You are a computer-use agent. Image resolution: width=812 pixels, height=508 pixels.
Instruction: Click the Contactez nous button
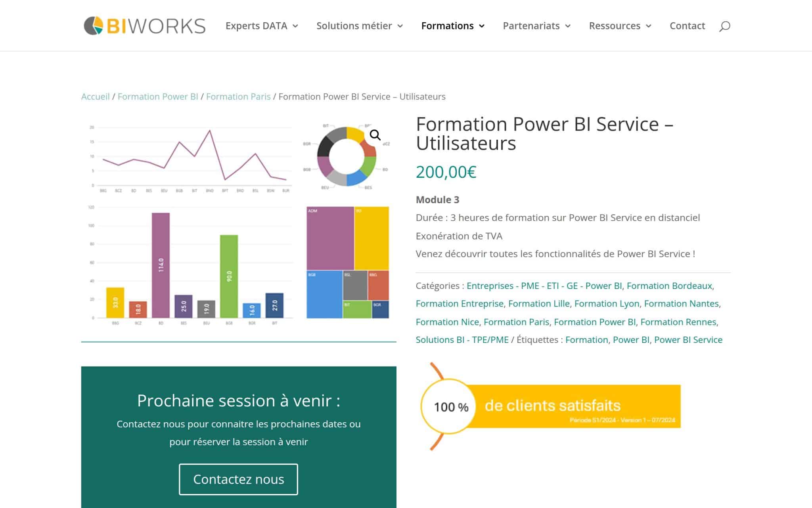coord(238,479)
